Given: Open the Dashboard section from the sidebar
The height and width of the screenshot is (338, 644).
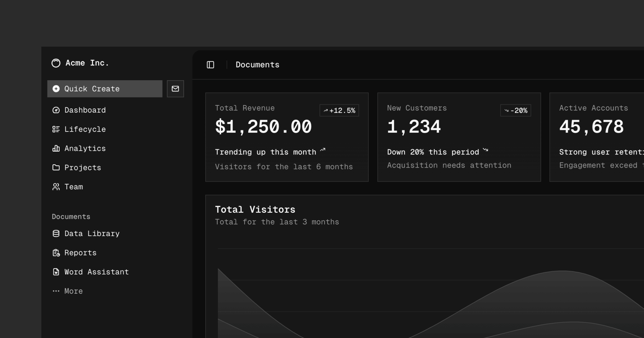Looking at the screenshot, I should pos(85,110).
